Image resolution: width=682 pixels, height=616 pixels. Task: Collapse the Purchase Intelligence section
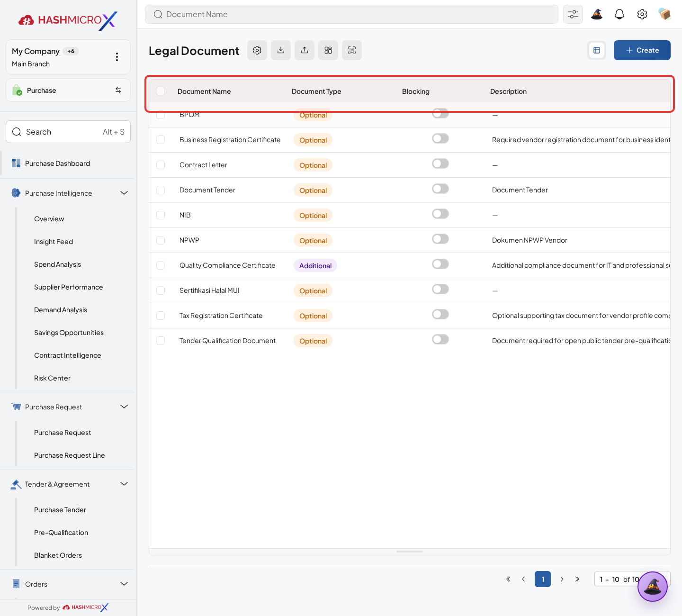[124, 193]
